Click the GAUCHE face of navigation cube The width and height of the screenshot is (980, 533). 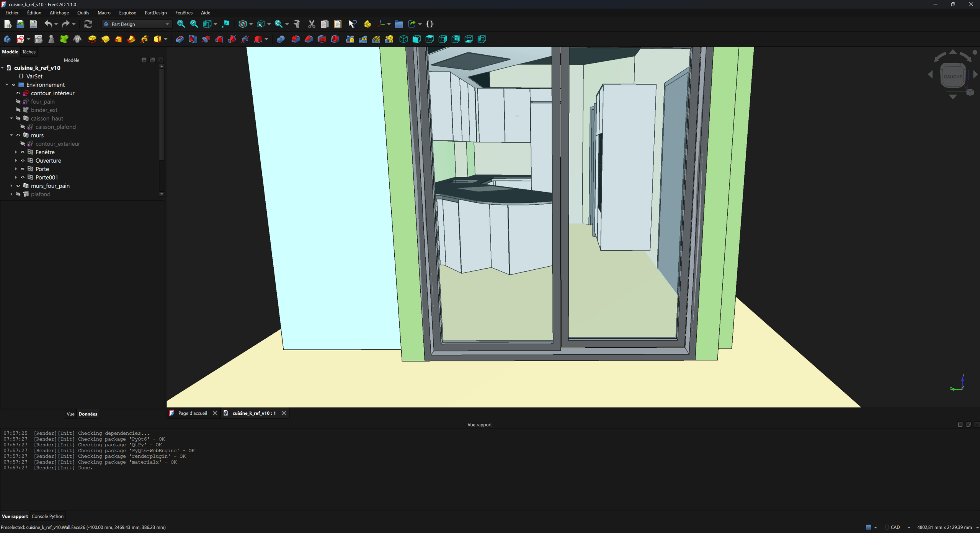click(953, 77)
